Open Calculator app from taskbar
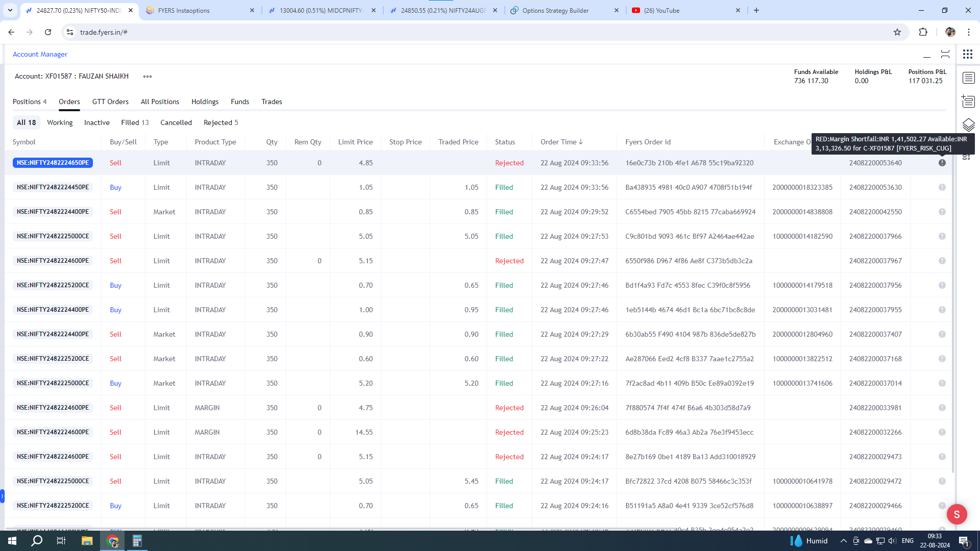 click(137, 541)
